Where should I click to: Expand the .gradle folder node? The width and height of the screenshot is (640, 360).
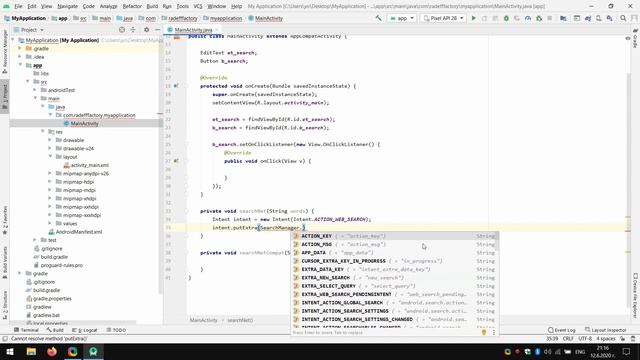[x=20, y=48]
